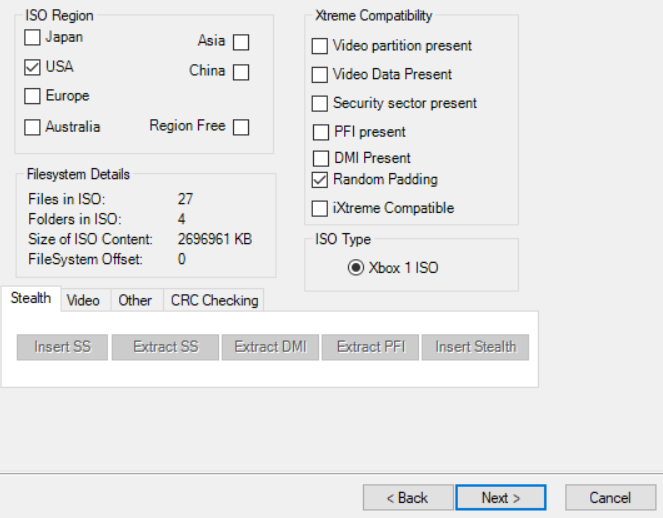Enable the Europe region checkbox
663x518 pixels.
[x=33, y=96]
